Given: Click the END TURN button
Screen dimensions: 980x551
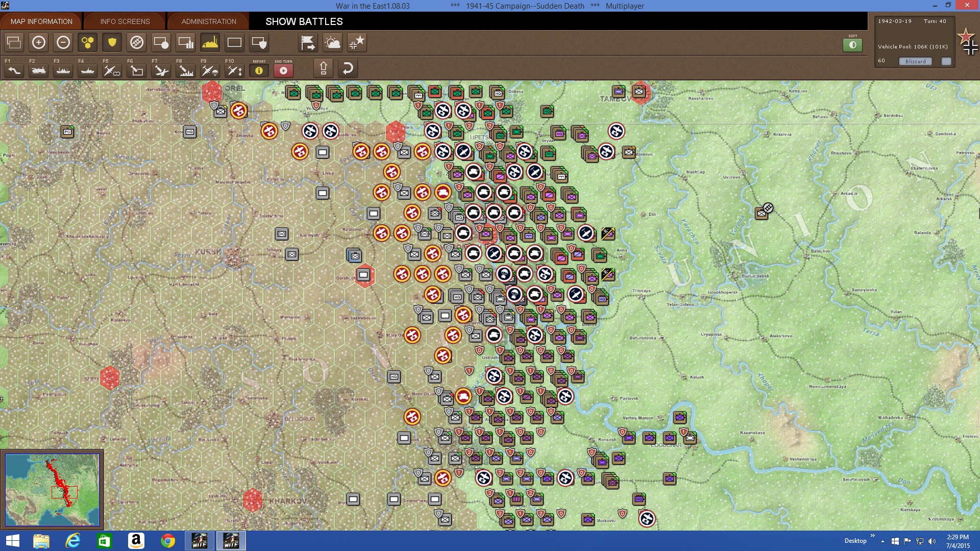Looking at the screenshot, I should coord(284,70).
